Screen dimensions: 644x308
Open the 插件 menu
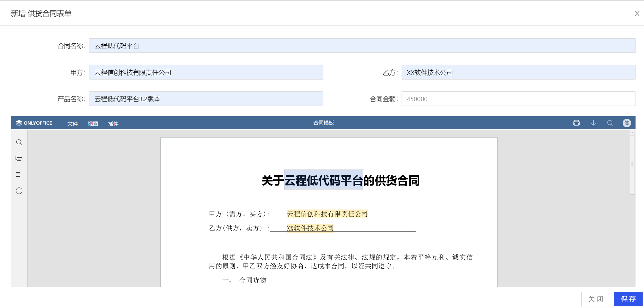(x=113, y=124)
